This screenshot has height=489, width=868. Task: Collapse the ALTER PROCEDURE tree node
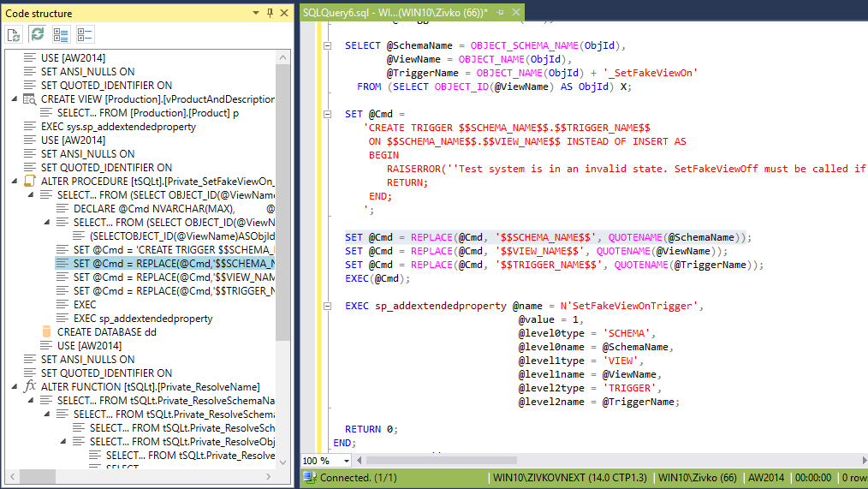[15, 181]
